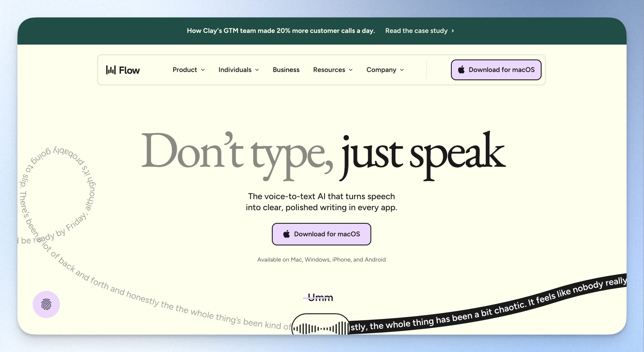Click the audio waveform pill at bottom
The image size is (644, 352).
coord(320,324)
